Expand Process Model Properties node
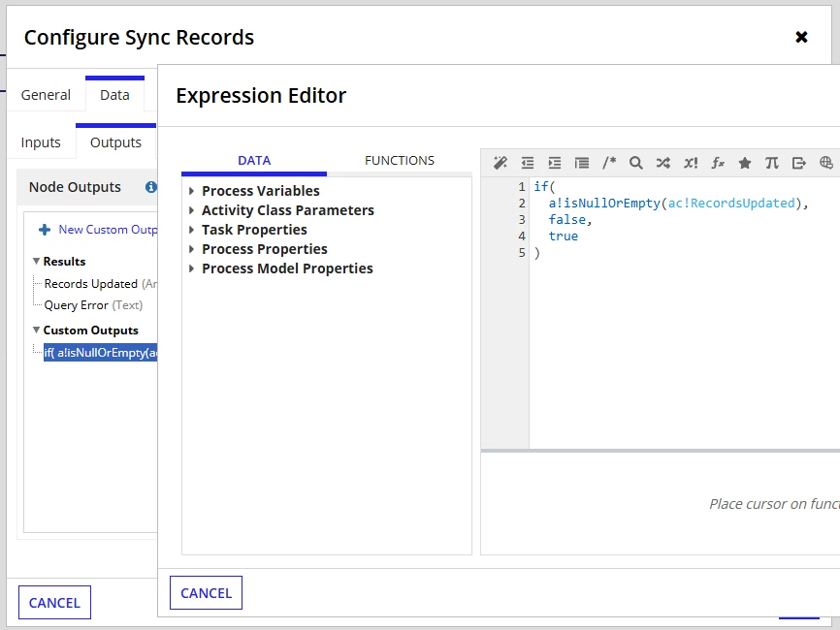840x630 pixels. point(191,268)
